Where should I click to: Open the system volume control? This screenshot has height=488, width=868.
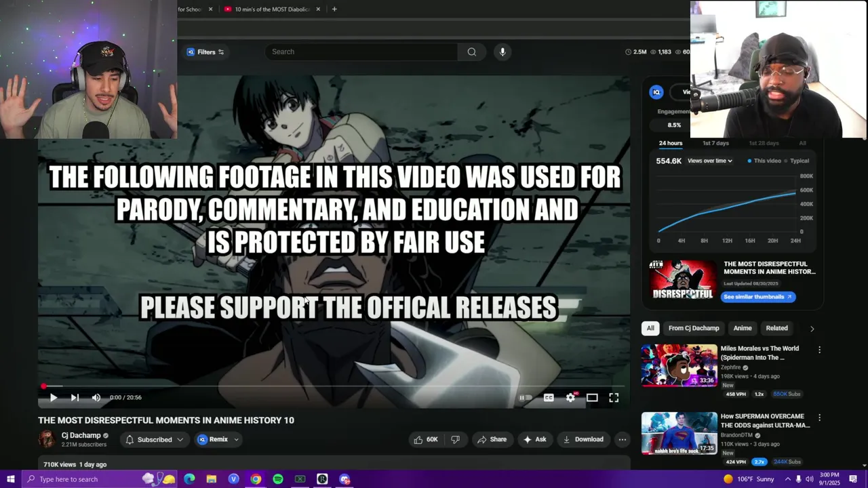[809, 479]
